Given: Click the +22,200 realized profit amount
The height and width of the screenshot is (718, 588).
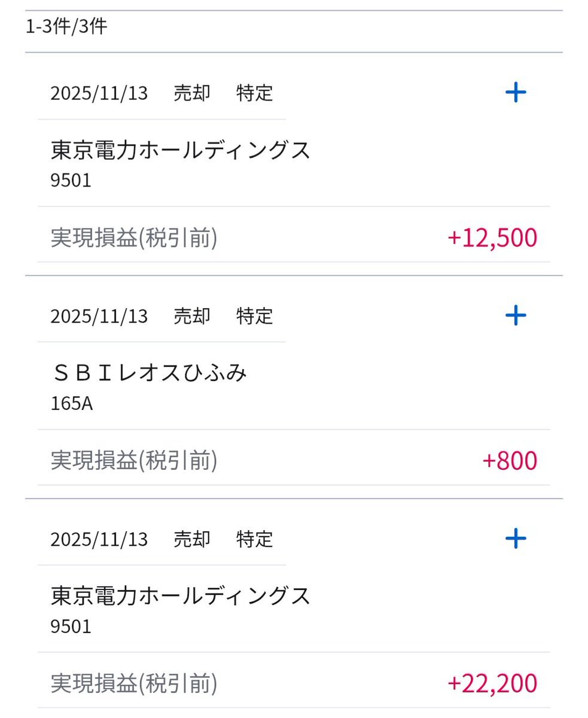Looking at the screenshot, I should coord(492,683).
